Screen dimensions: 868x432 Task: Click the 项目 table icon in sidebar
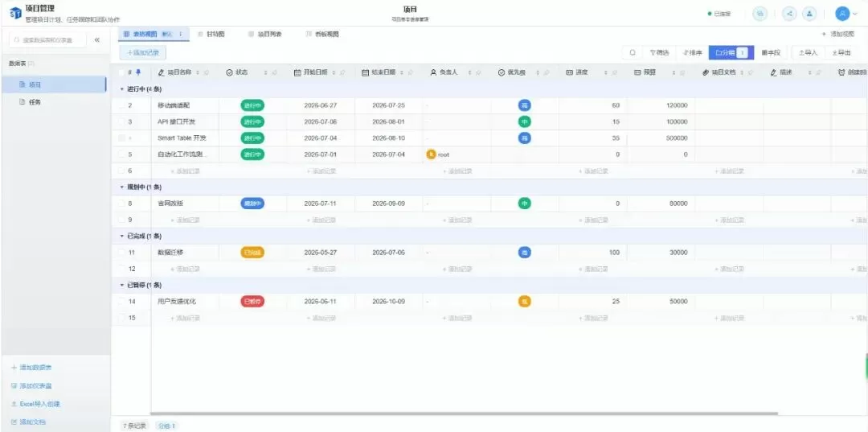tap(23, 84)
